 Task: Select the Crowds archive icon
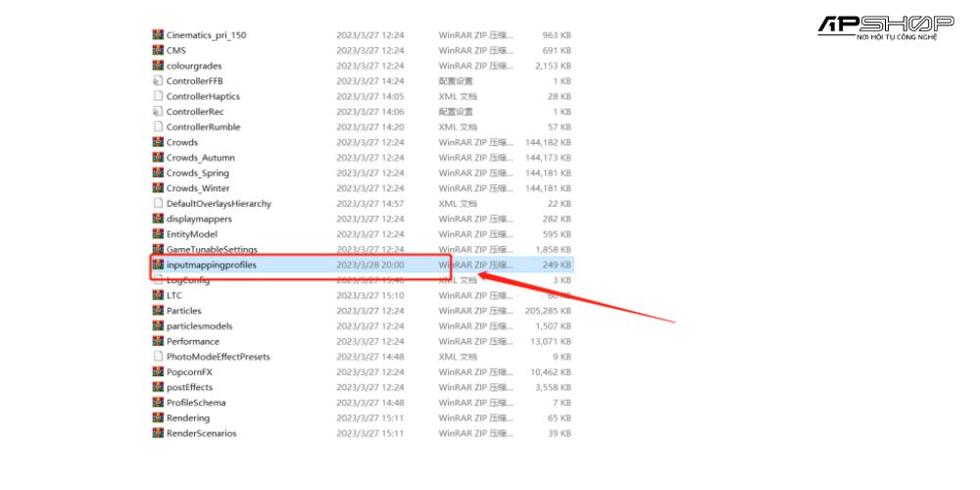click(x=158, y=142)
